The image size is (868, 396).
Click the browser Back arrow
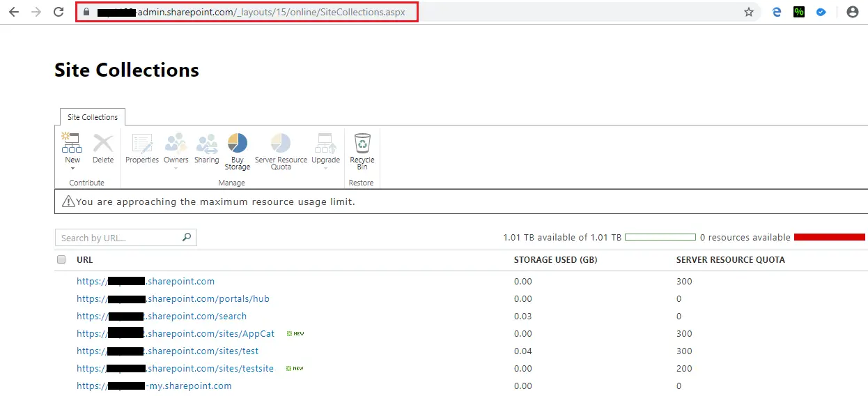pos(14,12)
